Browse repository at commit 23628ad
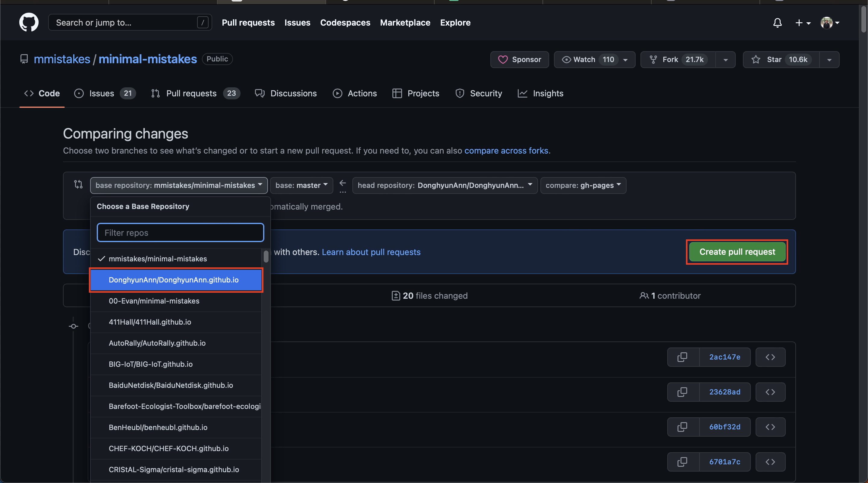868x483 pixels. pyautogui.click(x=770, y=392)
